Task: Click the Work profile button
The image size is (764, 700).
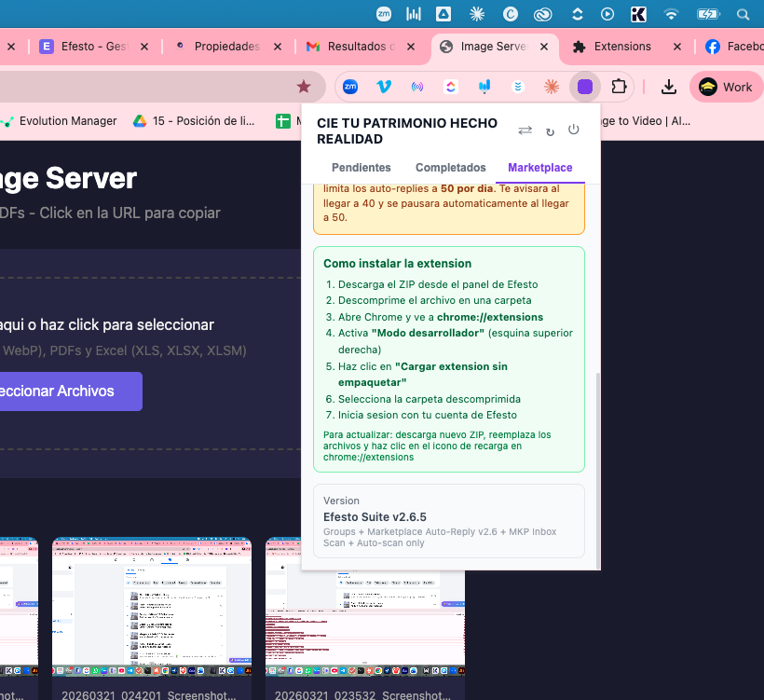Action: pyautogui.click(x=726, y=87)
